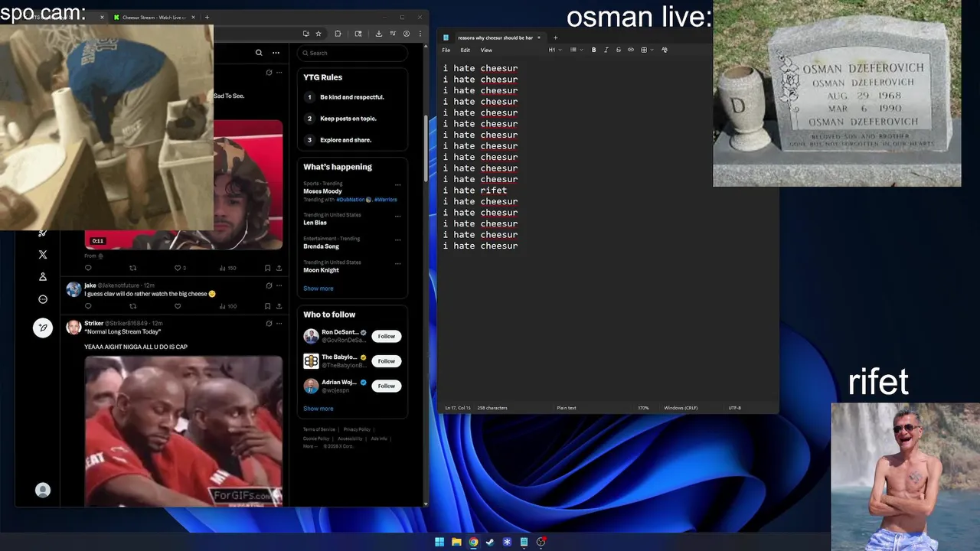Open Windows Start menu
This screenshot has width=980, height=551.
click(439, 542)
